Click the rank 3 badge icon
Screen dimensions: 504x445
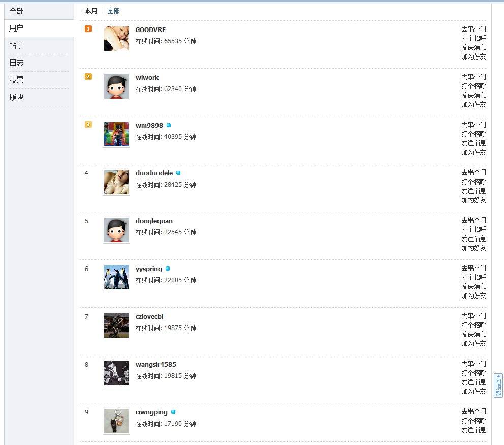point(88,125)
